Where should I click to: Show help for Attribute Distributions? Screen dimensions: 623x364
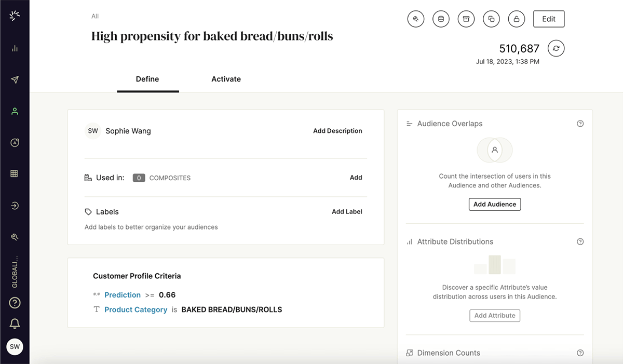point(580,241)
